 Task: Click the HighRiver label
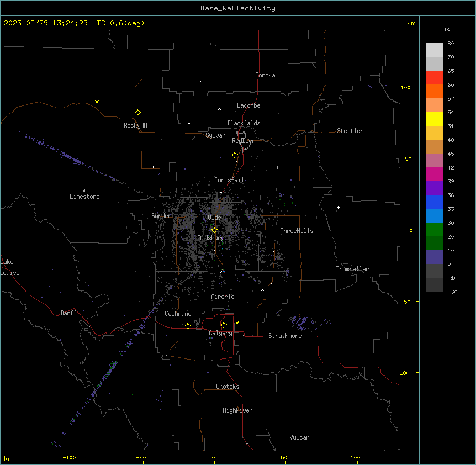coord(237,410)
